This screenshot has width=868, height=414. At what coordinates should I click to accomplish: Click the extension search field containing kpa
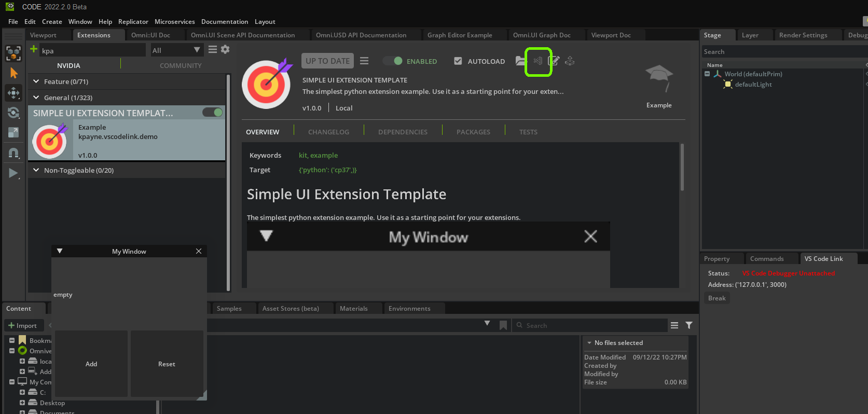92,50
